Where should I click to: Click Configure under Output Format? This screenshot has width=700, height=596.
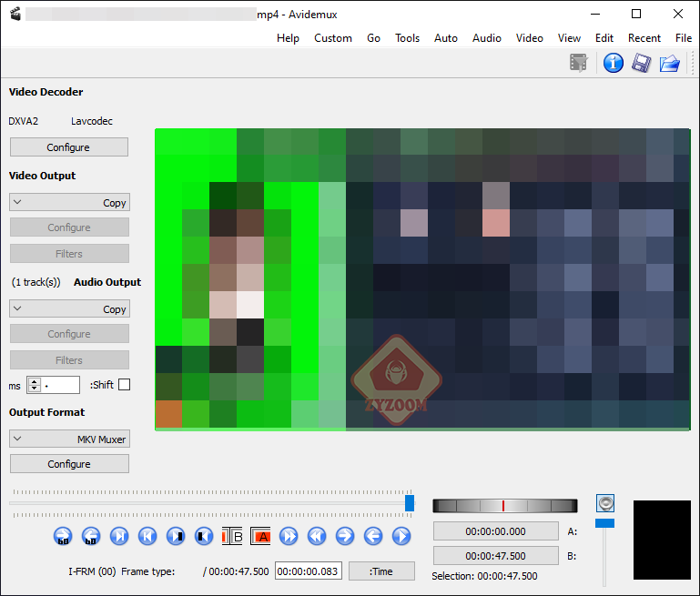click(69, 464)
